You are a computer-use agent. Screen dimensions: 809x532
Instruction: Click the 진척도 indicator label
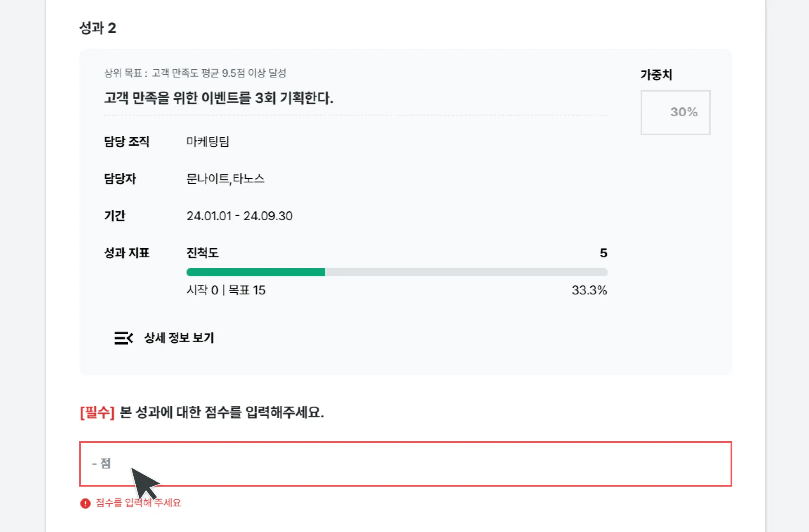(202, 253)
